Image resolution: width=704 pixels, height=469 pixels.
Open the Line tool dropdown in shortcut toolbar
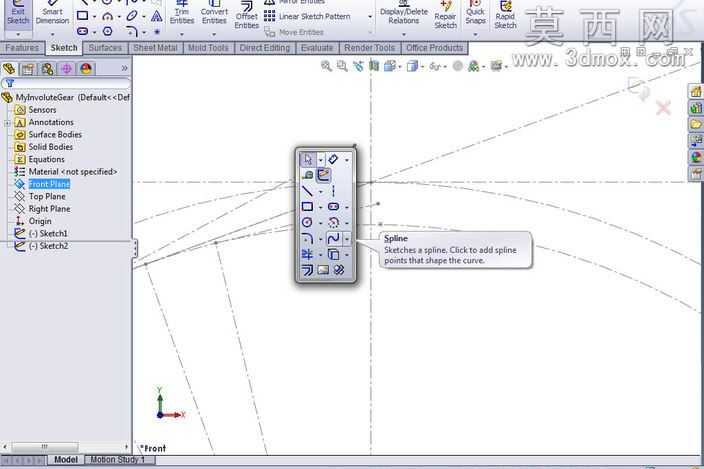coord(321,192)
